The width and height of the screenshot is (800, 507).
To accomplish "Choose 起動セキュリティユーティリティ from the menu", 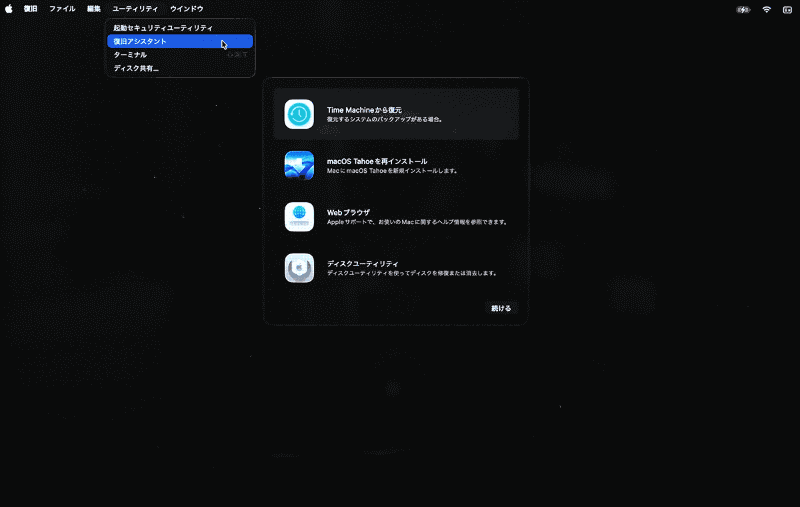I will pos(180,28).
